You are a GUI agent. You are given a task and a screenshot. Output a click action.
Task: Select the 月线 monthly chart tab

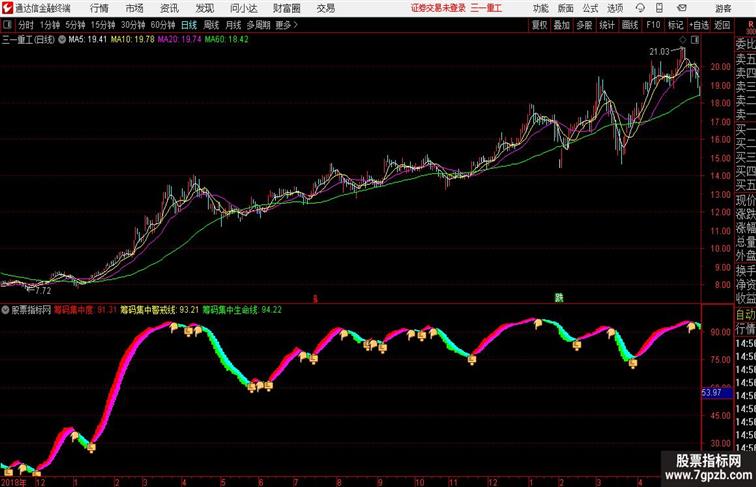click(x=233, y=25)
